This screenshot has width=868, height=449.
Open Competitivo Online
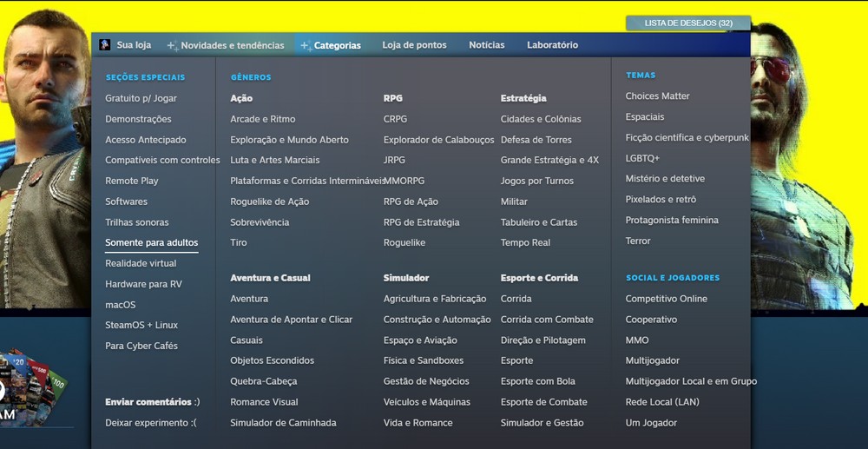click(x=667, y=299)
